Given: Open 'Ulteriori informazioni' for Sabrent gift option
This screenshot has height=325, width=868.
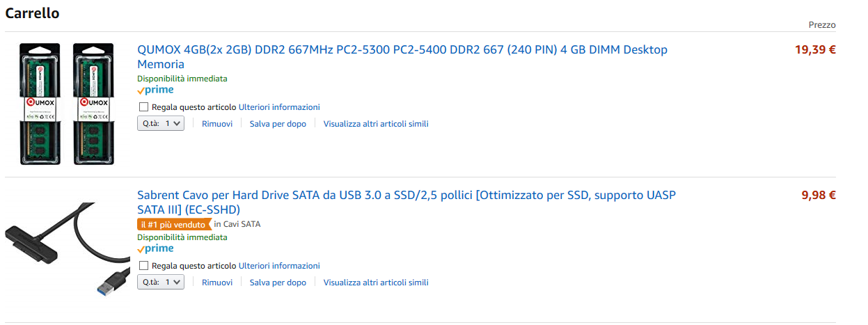Looking at the screenshot, I should (279, 266).
